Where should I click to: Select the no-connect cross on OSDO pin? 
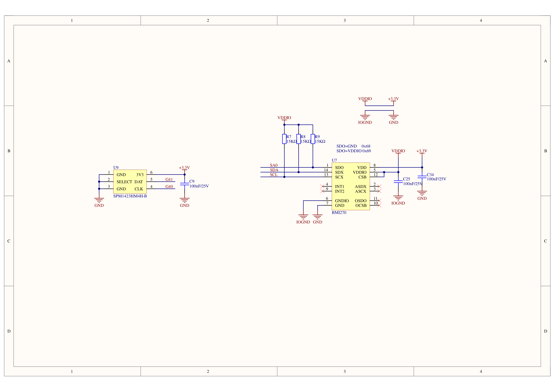379,201
